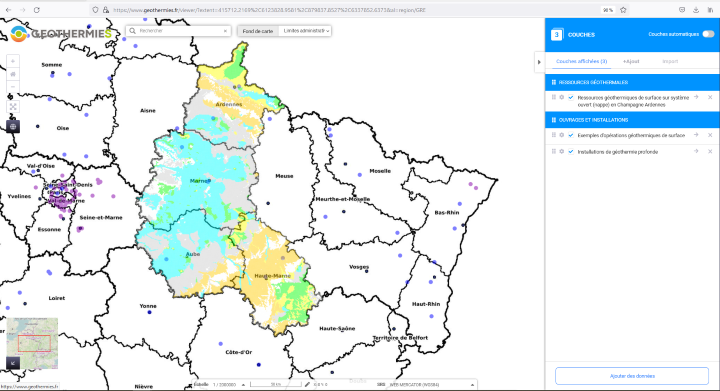Click the pencil icon in bottom status bar

click(x=307, y=385)
